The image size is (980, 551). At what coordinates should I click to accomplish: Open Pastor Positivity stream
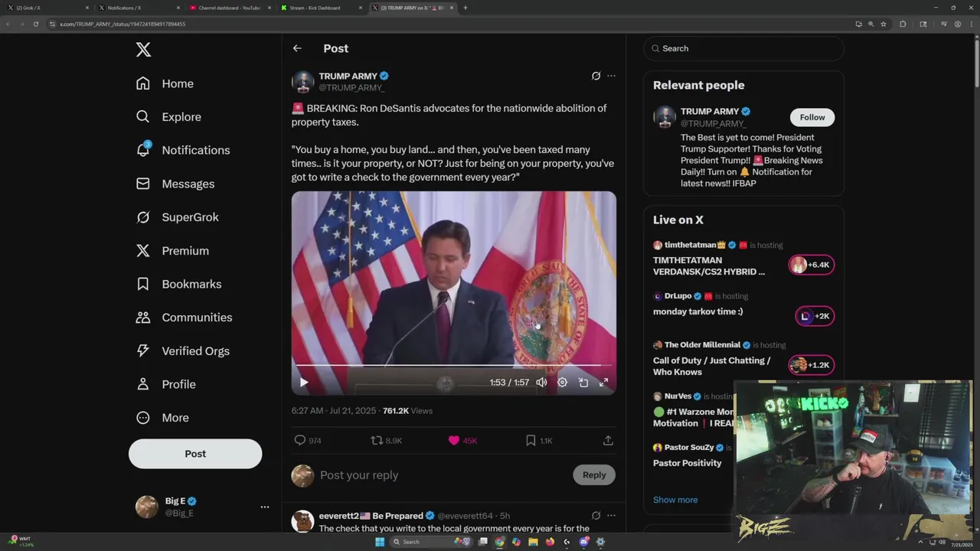coord(688,463)
